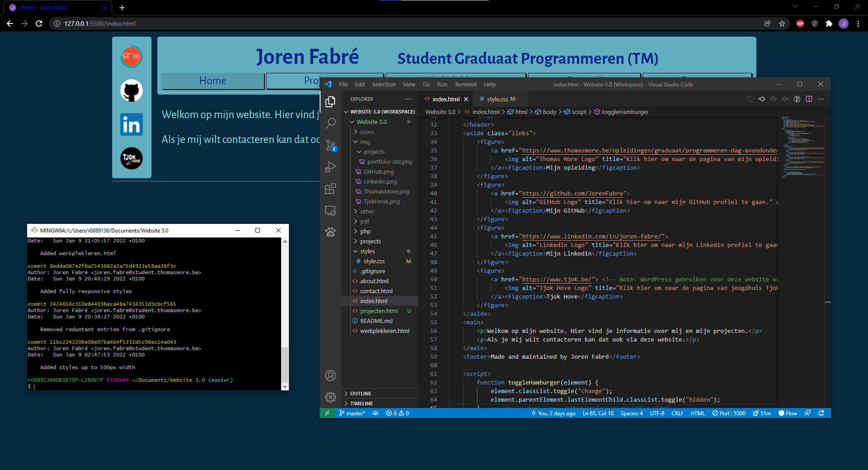
Task: Click the Ln 65, Col 10 cursor position
Action: point(598,413)
